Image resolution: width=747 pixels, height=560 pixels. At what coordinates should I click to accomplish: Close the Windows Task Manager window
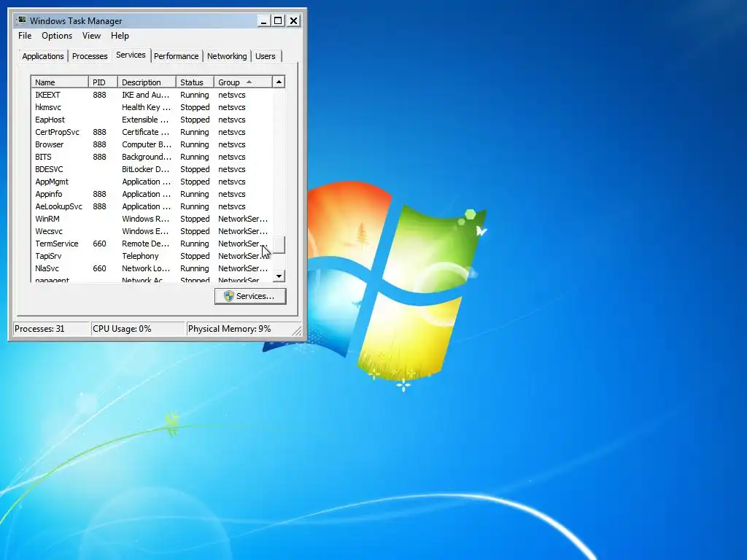[293, 21]
